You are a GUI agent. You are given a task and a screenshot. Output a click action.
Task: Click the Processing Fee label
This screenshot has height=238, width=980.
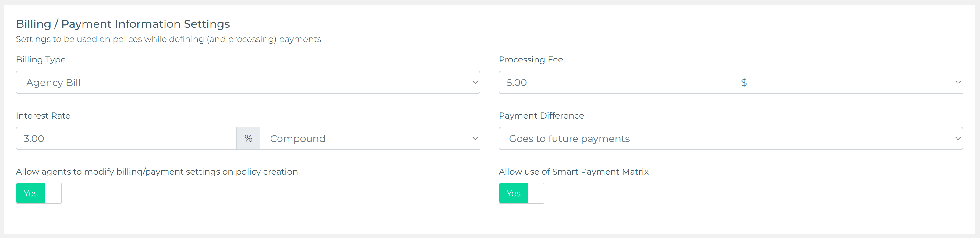click(531, 60)
